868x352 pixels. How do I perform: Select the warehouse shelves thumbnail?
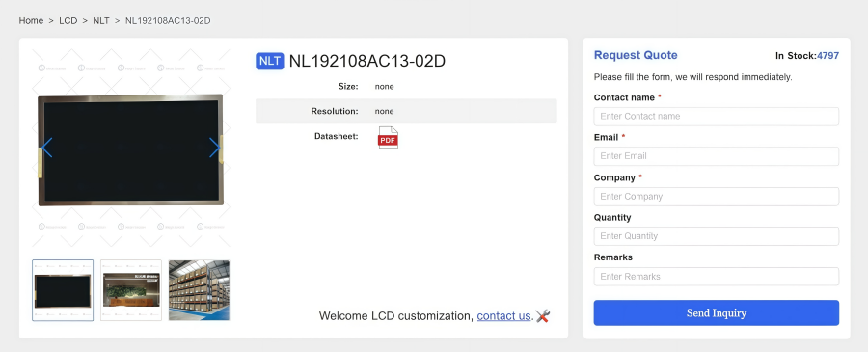click(x=200, y=290)
